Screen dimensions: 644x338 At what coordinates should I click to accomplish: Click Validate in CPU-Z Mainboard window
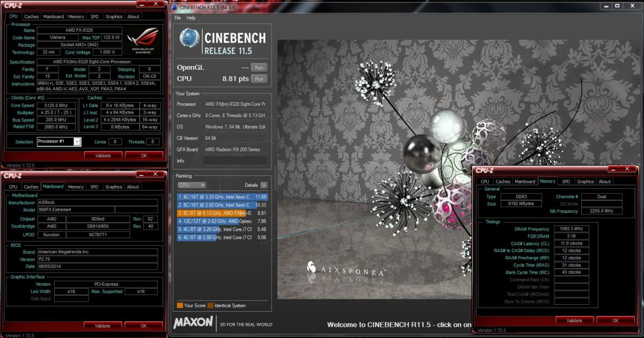point(103,326)
